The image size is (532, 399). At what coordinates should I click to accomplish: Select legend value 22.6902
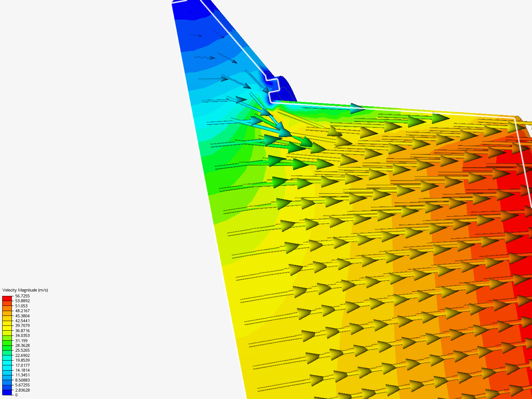click(22, 355)
